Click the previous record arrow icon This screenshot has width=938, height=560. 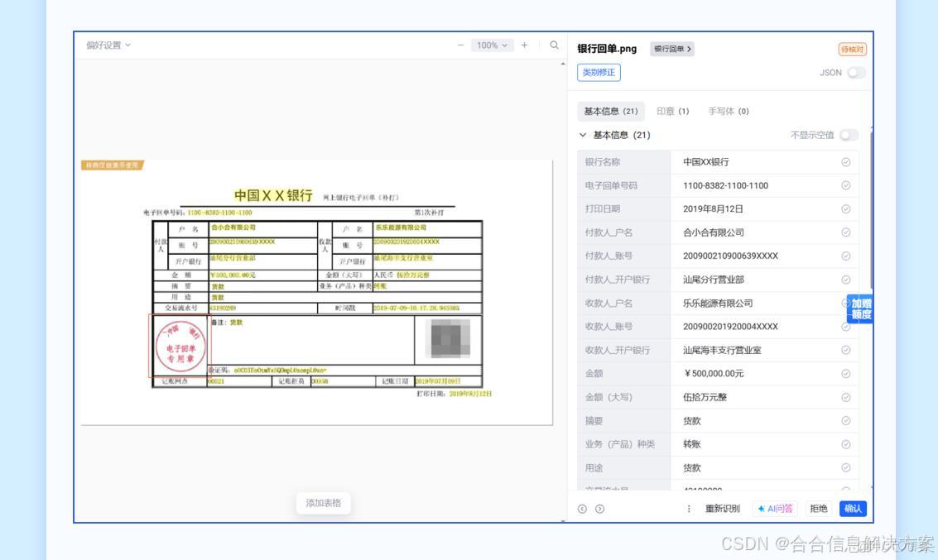[584, 509]
